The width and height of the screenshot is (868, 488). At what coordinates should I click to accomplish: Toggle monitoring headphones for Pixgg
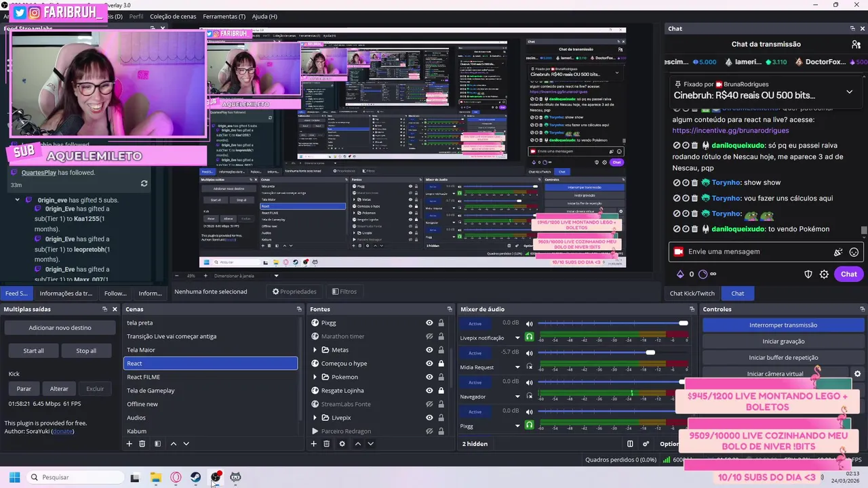530,425
